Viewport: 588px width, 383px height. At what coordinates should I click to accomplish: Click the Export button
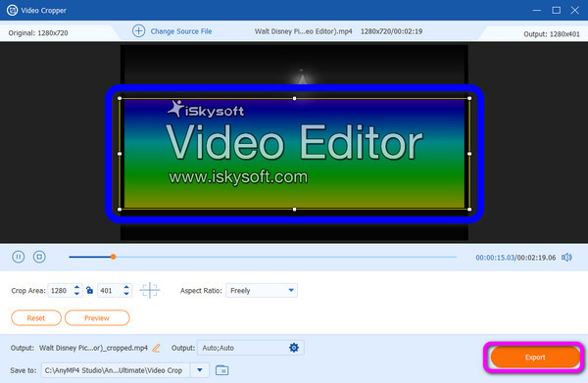[x=535, y=358]
